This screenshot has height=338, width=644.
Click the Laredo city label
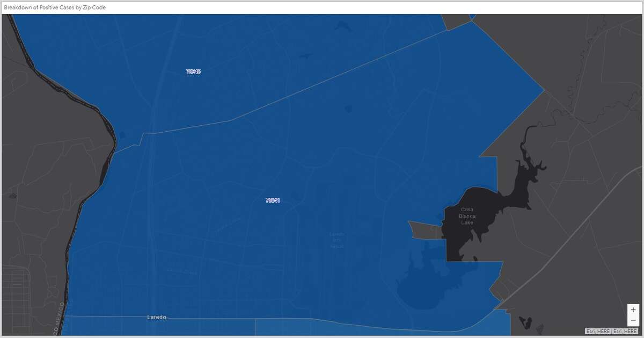[156, 317]
